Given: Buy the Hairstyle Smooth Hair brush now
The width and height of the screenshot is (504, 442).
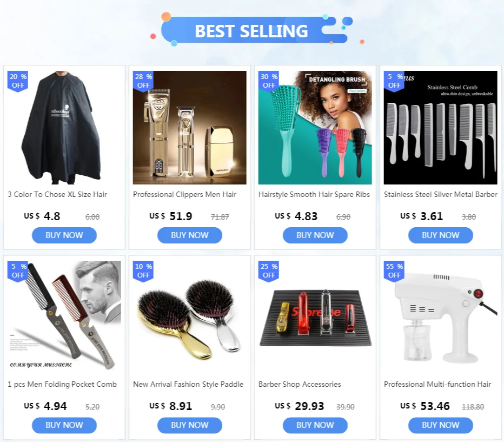Looking at the screenshot, I should tap(315, 235).
